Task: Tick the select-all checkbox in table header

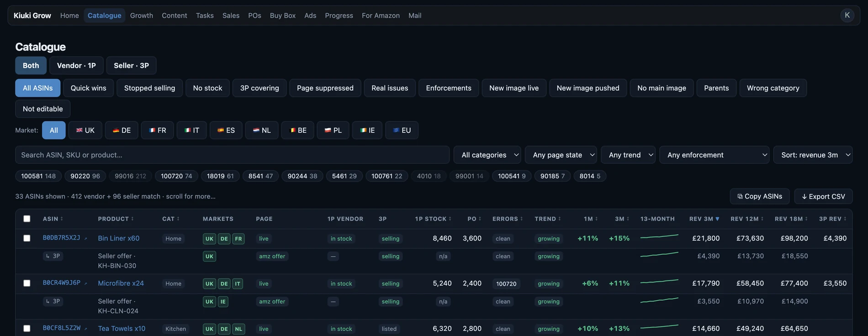Action: 27,219
